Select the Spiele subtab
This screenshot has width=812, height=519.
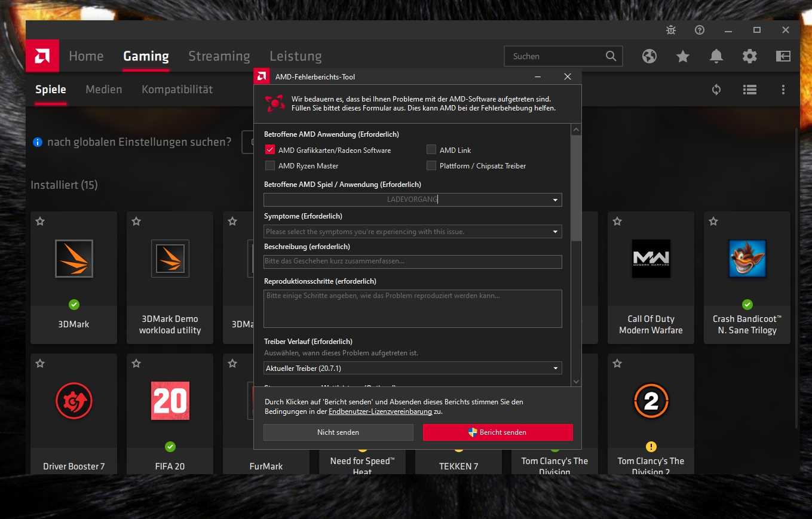(x=51, y=90)
